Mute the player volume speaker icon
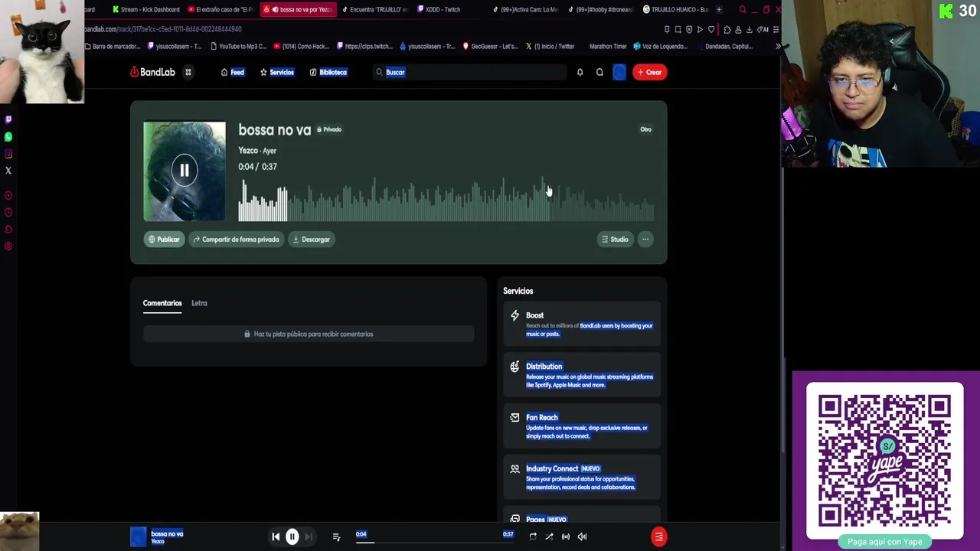This screenshot has width=980, height=551. pyautogui.click(x=582, y=536)
